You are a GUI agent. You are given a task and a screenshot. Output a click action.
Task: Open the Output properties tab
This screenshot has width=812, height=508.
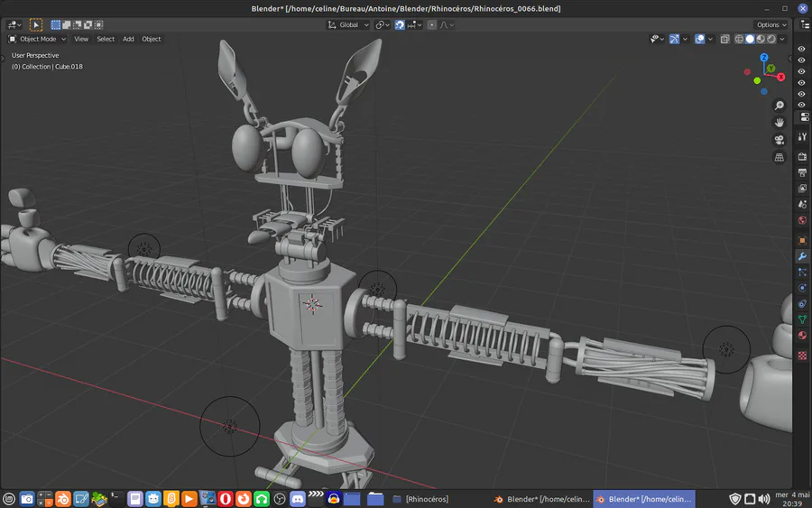coord(802,172)
